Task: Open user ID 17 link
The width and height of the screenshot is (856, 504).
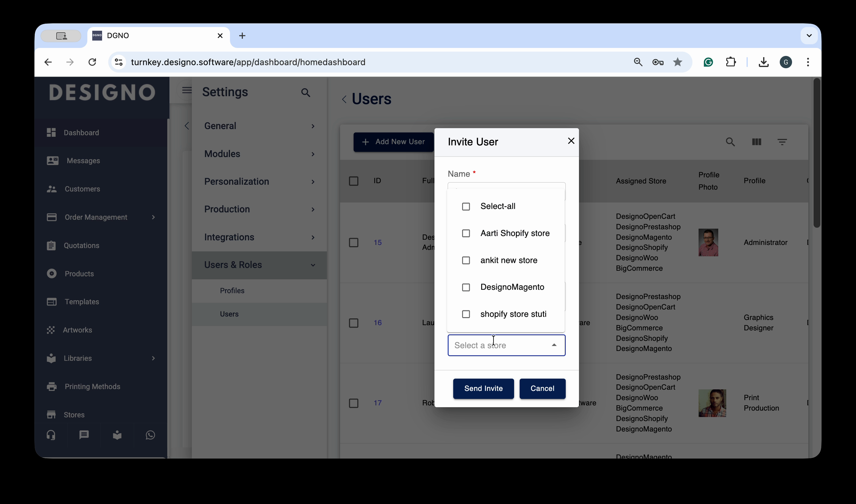Action: tap(378, 403)
